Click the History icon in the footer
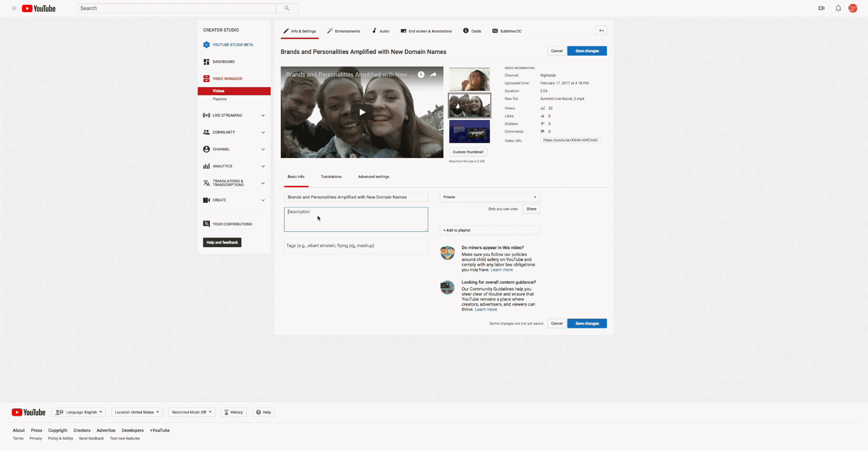The height and width of the screenshot is (451, 868). point(233,412)
